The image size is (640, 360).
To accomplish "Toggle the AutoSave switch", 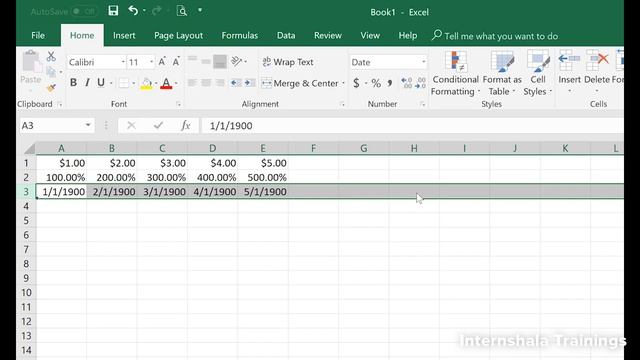I will point(84,11).
